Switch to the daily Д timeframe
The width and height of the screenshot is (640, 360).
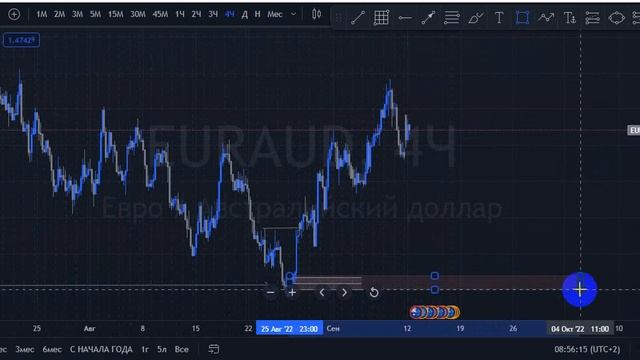point(244,15)
